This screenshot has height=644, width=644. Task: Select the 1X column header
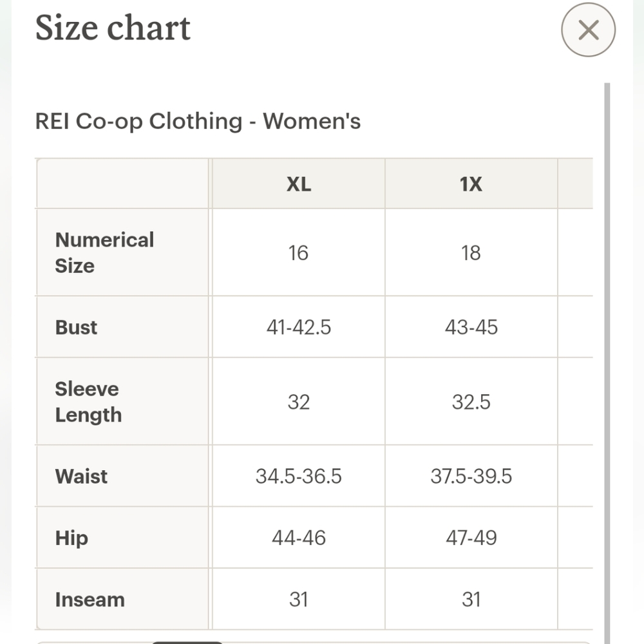[471, 184]
